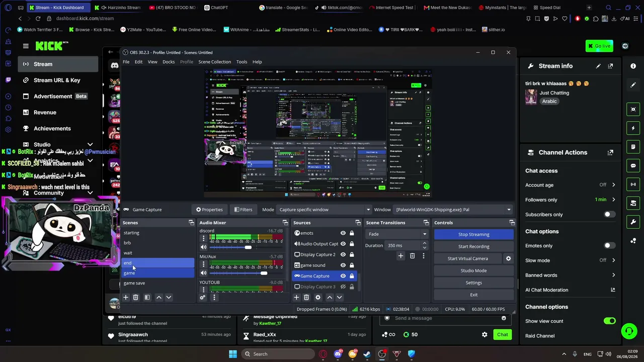Adjust the Mic/Aux volume slider
The height and width of the screenshot is (362, 644).
click(264, 273)
